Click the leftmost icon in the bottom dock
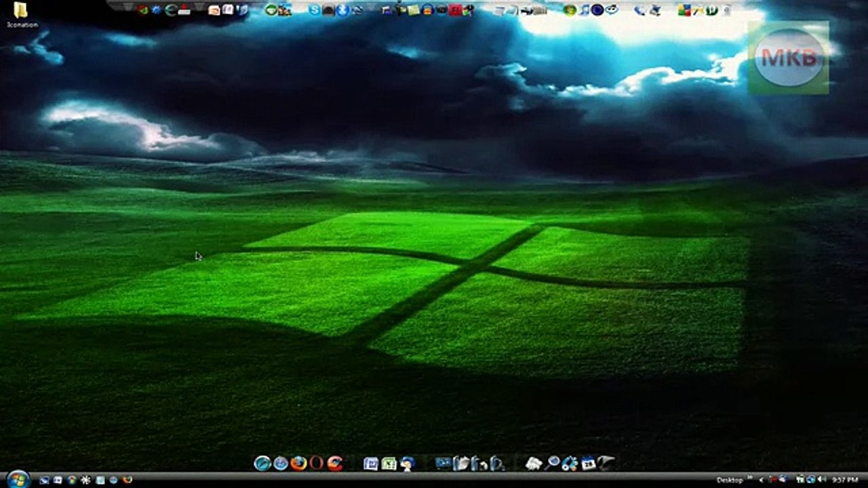The width and height of the screenshot is (868, 488). click(x=262, y=463)
